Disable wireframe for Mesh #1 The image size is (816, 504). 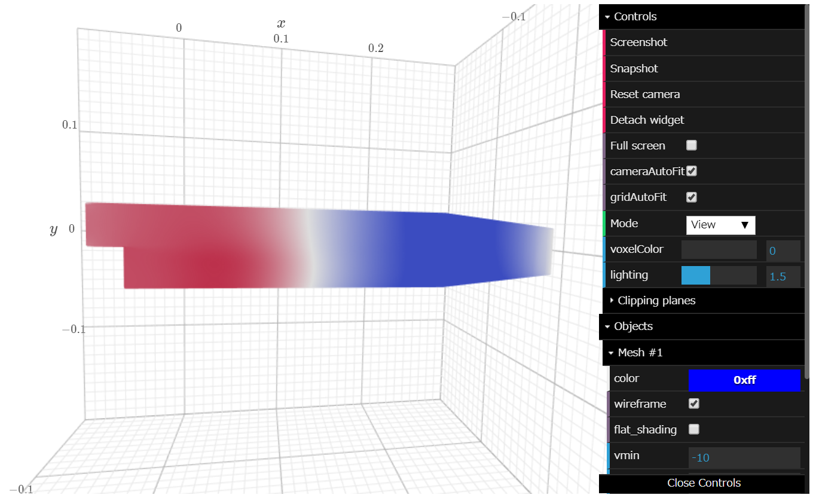(x=693, y=404)
